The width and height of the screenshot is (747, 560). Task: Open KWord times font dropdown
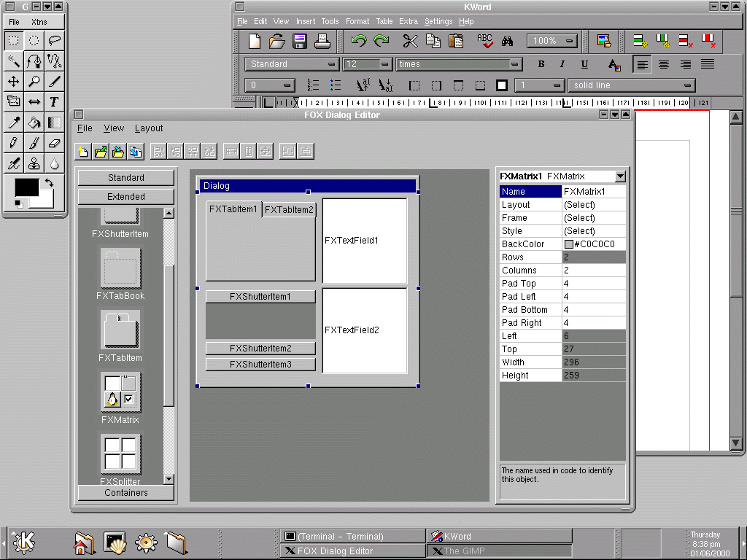tap(459, 64)
